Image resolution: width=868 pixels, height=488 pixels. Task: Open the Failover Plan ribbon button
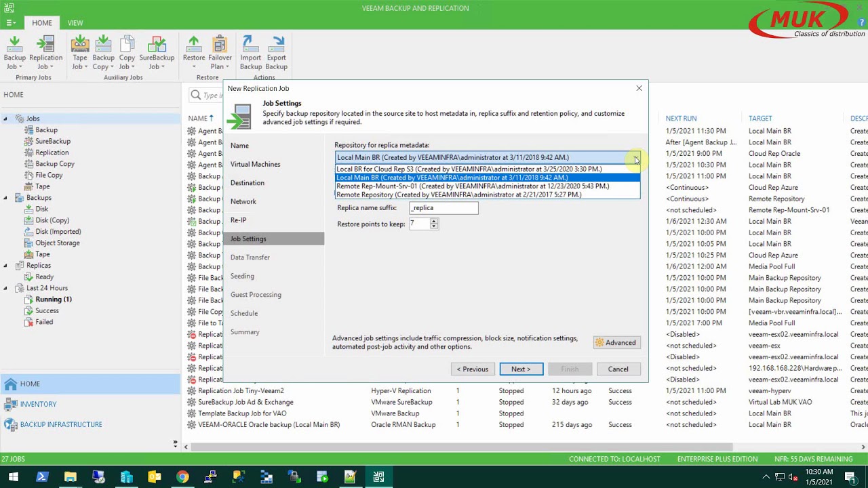[220, 52]
